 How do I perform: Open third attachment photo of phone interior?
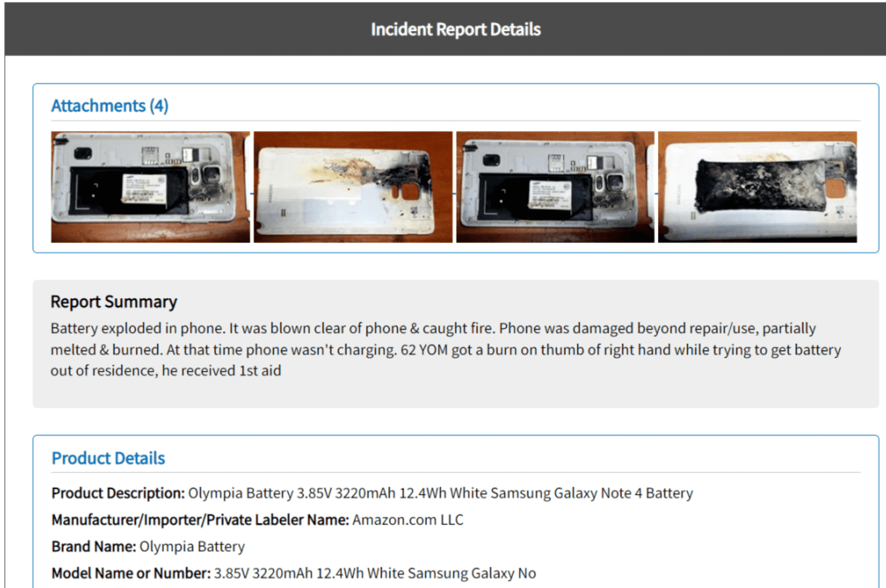tap(555, 187)
